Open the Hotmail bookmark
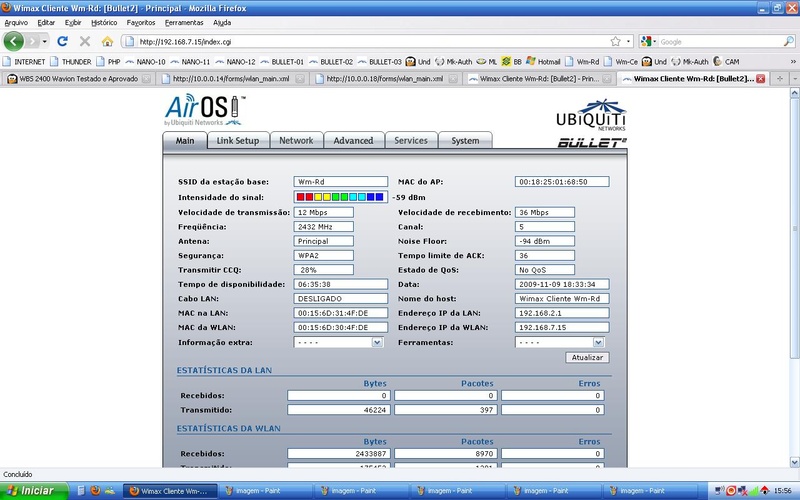This screenshot has height=500, width=800. click(x=543, y=62)
